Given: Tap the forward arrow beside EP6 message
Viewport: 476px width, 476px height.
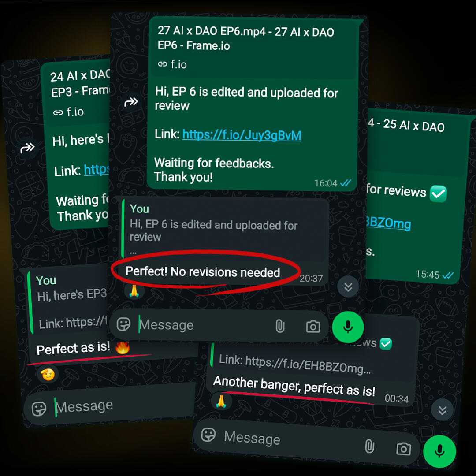Looking at the screenshot, I should click(131, 102).
